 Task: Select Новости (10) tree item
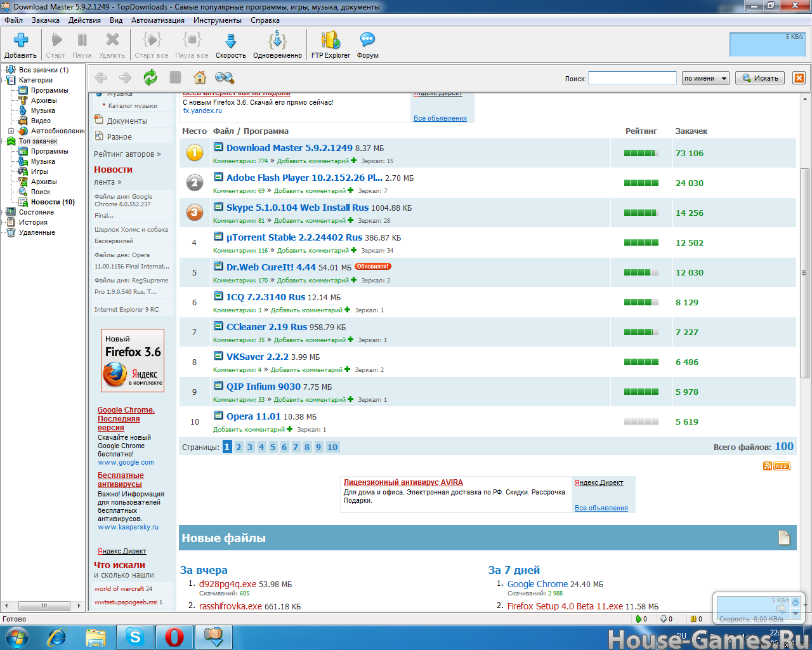(x=53, y=202)
